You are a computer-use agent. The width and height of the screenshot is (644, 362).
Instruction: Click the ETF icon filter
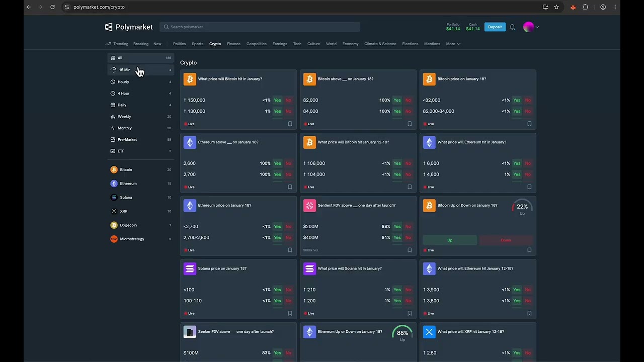pos(113,151)
